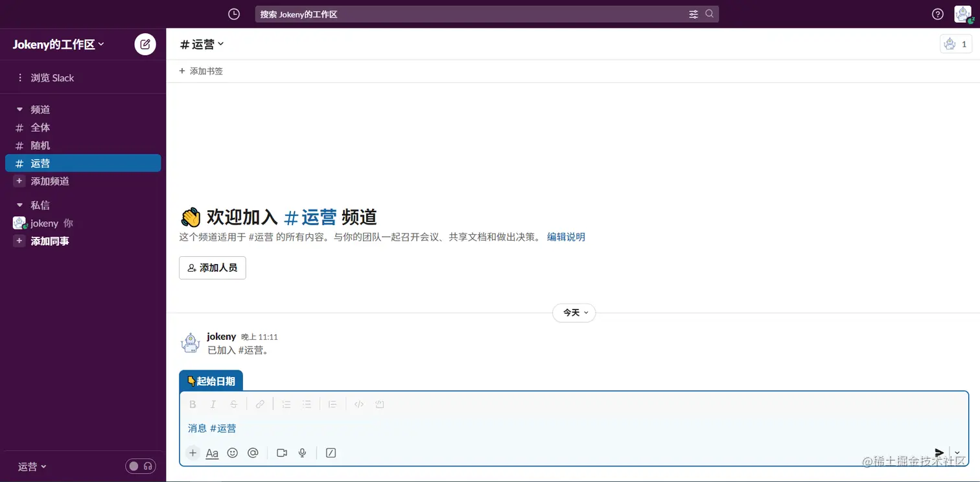
Task: Click the 编辑说明 link
Action: click(566, 237)
